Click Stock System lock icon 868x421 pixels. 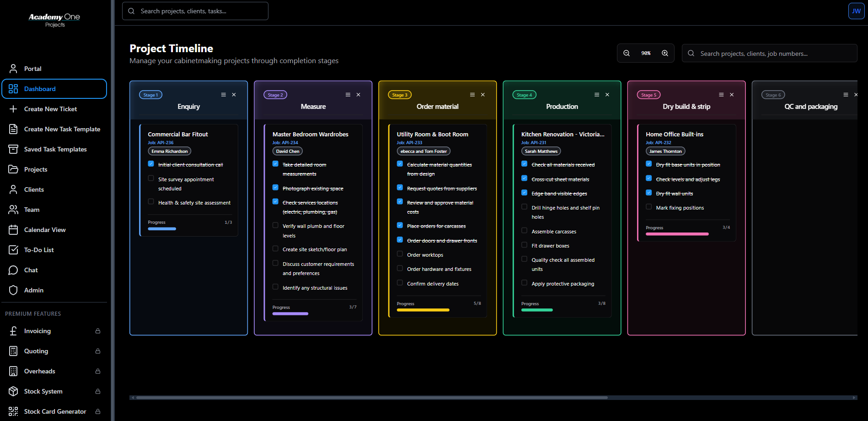coord(98,391)
